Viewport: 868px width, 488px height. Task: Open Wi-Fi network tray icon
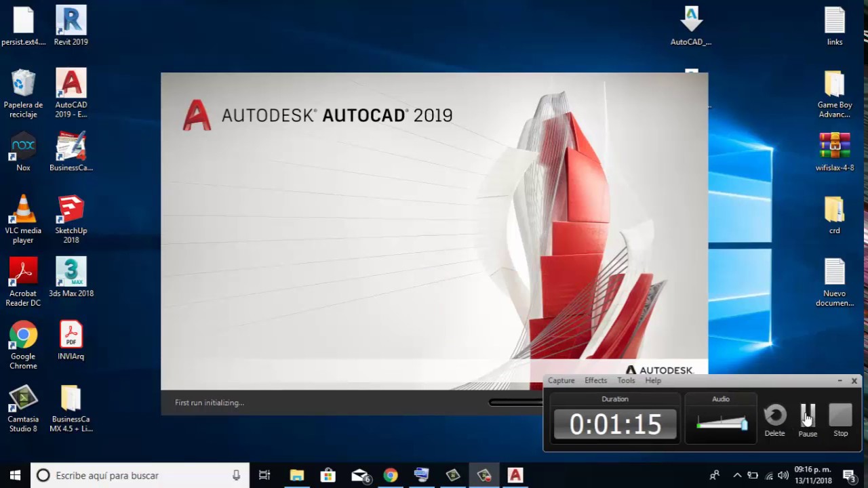769,475
